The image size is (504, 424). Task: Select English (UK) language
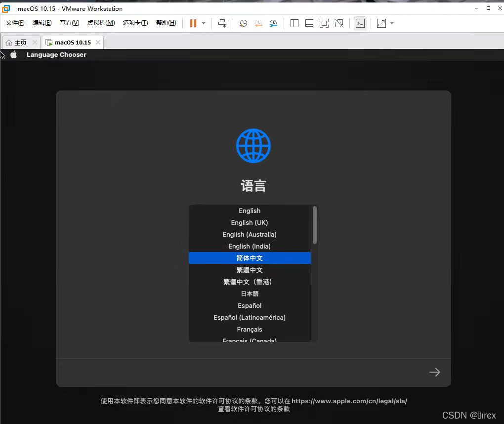coord(250,223)
